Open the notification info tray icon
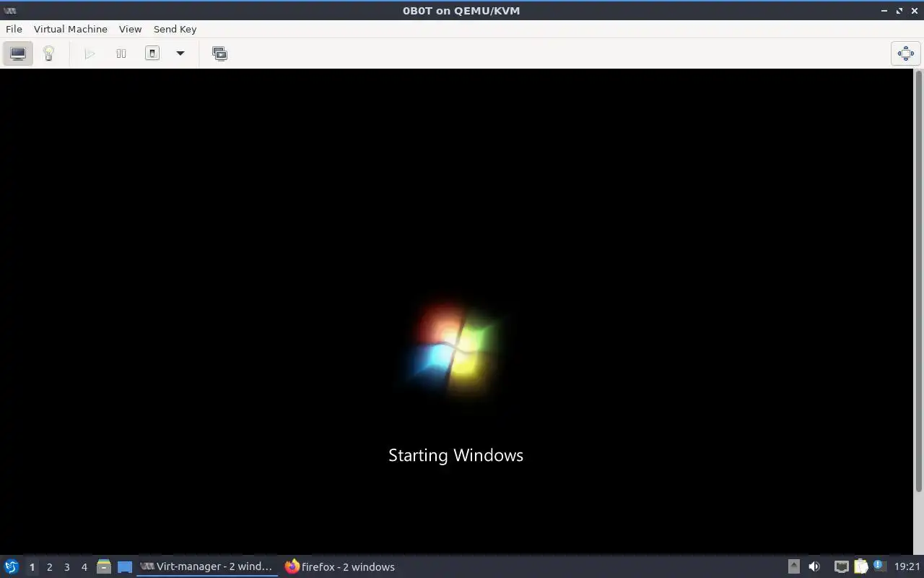The image size is (924, 578). (879, 566)
